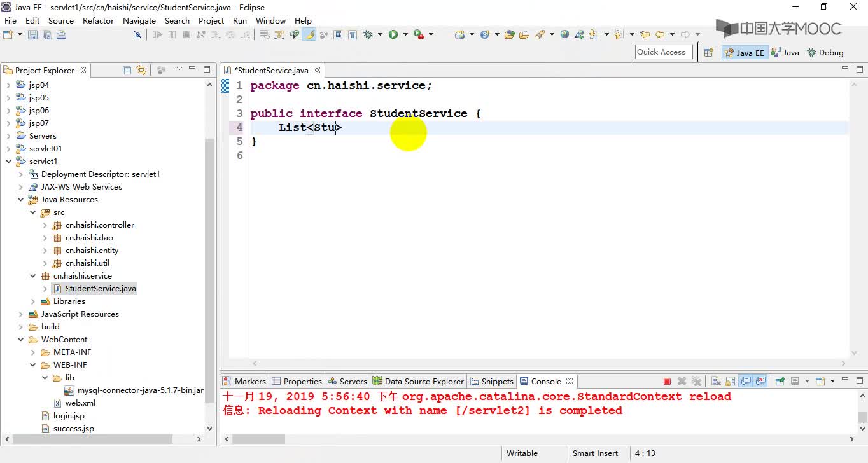The image size is (868, 463).
Task: Switch to the Servers tab
Action: click(x=347, y=381)
